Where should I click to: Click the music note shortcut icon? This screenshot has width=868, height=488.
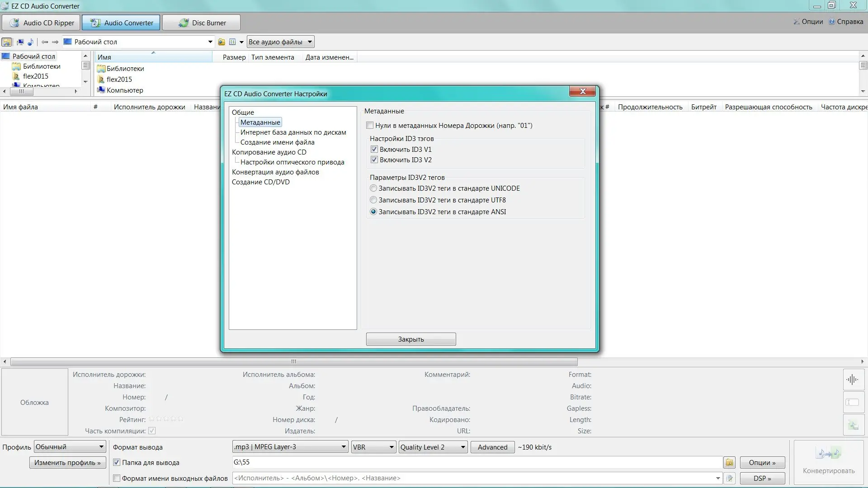[30, 42]
